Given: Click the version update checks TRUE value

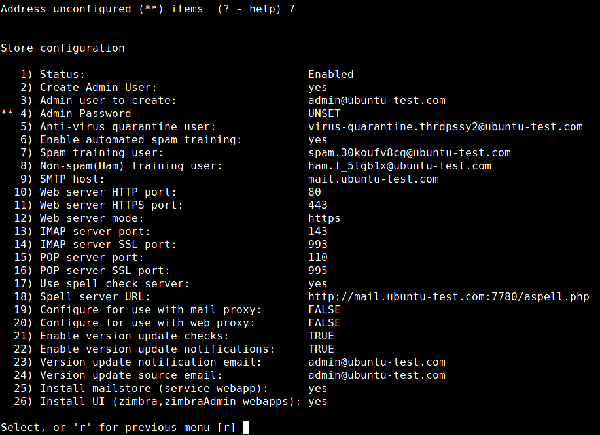Looking at the screenshot, I should (321, 336).
